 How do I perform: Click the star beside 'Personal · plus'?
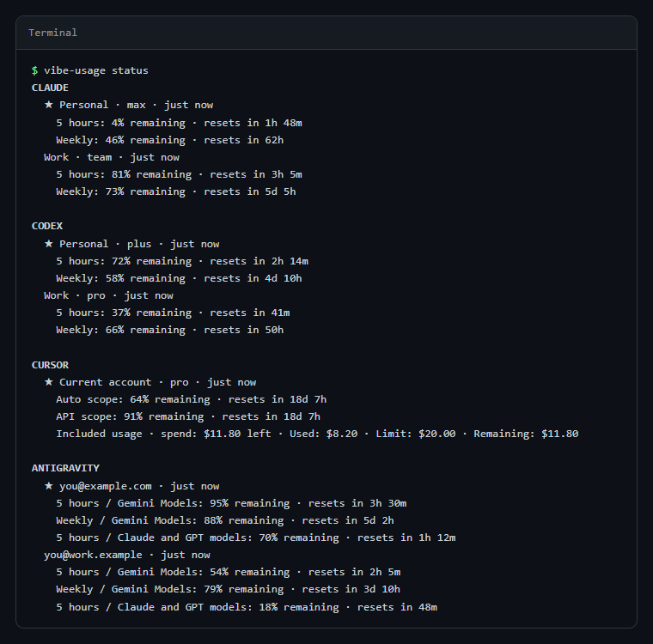point(49,244)
